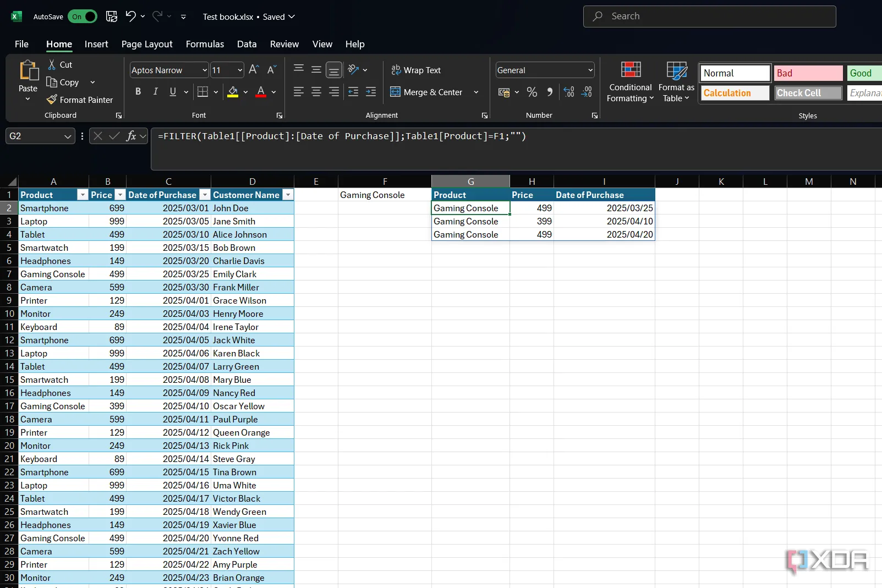Open Date of Purchase filter dropdown

(x=205, y=195)
